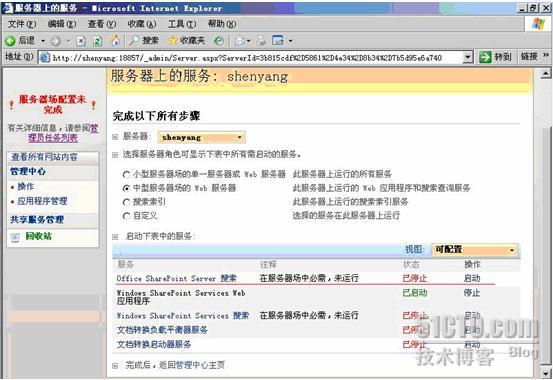Open 回收站 sidebar link
The width and height of the screenshot is (553, 380).
(38, 236)
